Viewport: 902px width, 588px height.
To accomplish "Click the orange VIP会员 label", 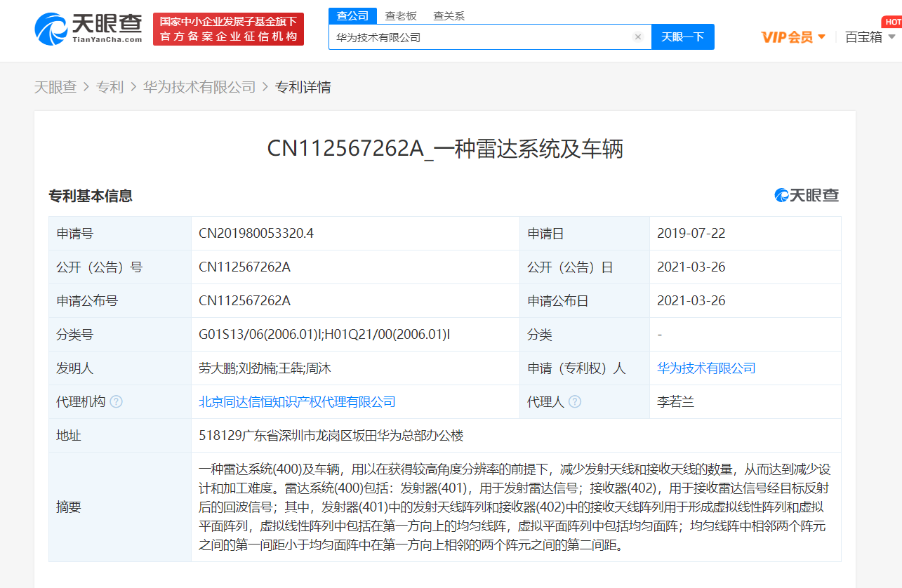I will (788, 36).
